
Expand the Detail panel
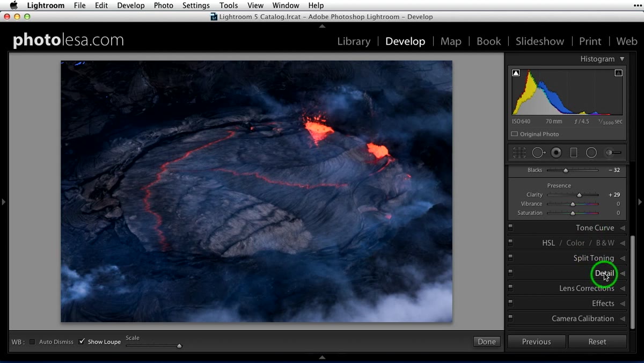604,273
